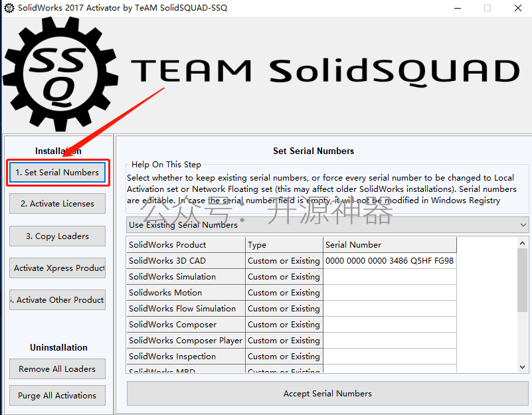532x415 pixels.
Task: Click the scroll up arrow of the product list
Action: (523, 243)
